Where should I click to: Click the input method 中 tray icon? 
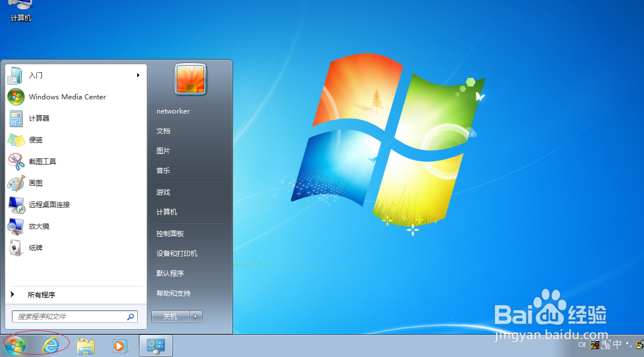(617, 345)
